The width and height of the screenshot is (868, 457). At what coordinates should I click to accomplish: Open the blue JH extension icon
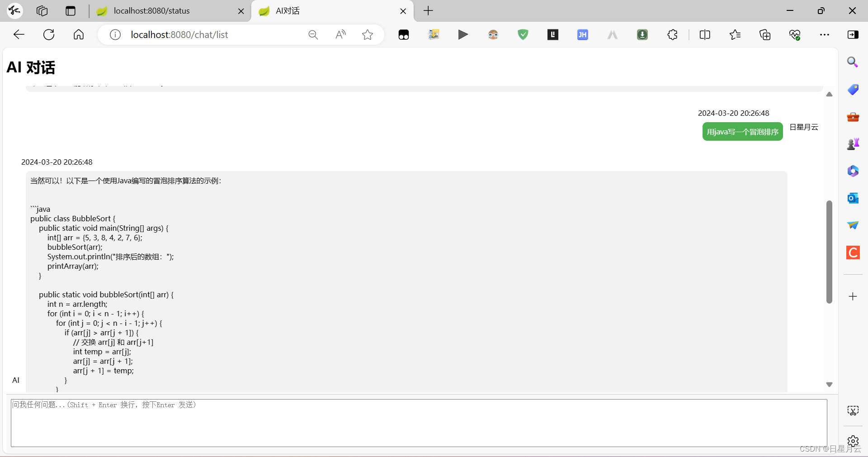coord(583,35)
